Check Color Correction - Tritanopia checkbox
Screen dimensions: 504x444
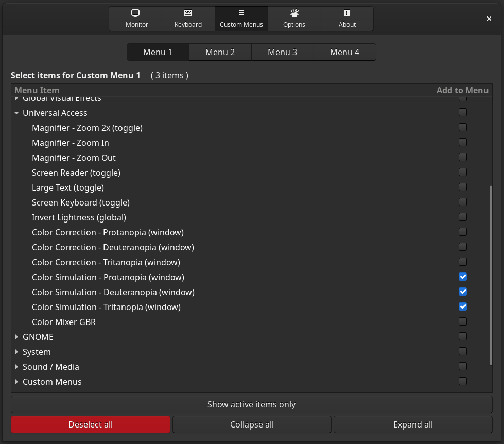(462, 262)
